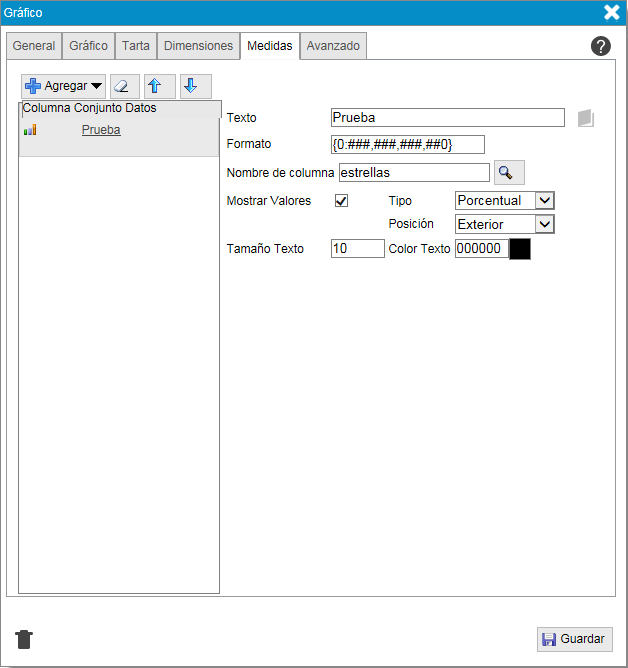Click the magnifier search column icon
Image resolution: width=628 pixels, height=668 pixels.
coord(508,173)
